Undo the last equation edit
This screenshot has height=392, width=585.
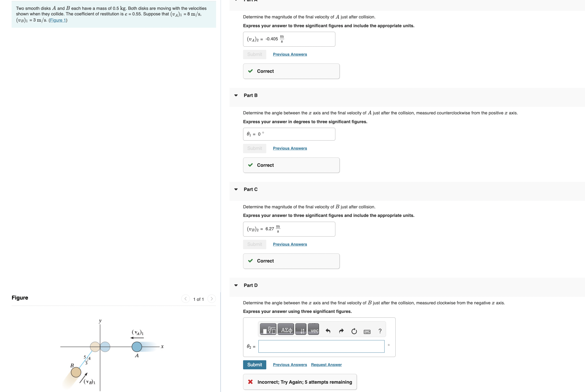tap(328, 331)
